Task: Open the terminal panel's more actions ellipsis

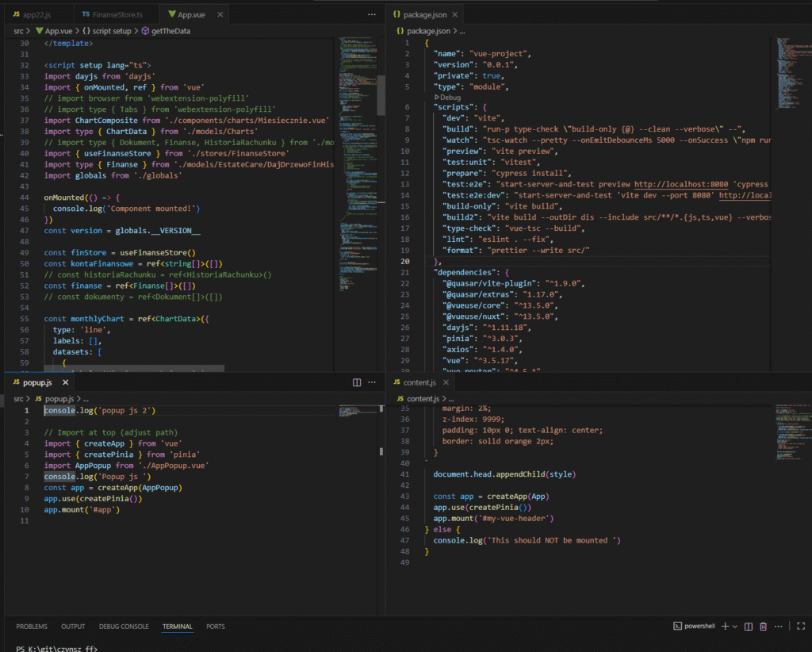Action: [778, 627]
